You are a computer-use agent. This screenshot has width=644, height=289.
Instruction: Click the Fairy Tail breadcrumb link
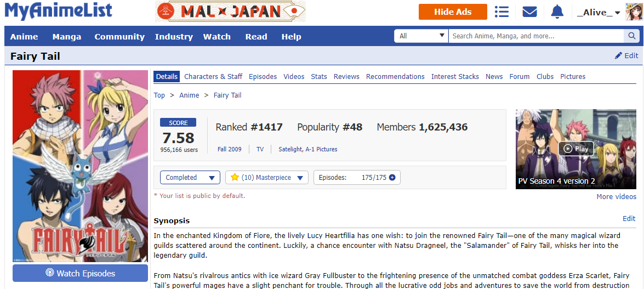click(x=227, y=95)
